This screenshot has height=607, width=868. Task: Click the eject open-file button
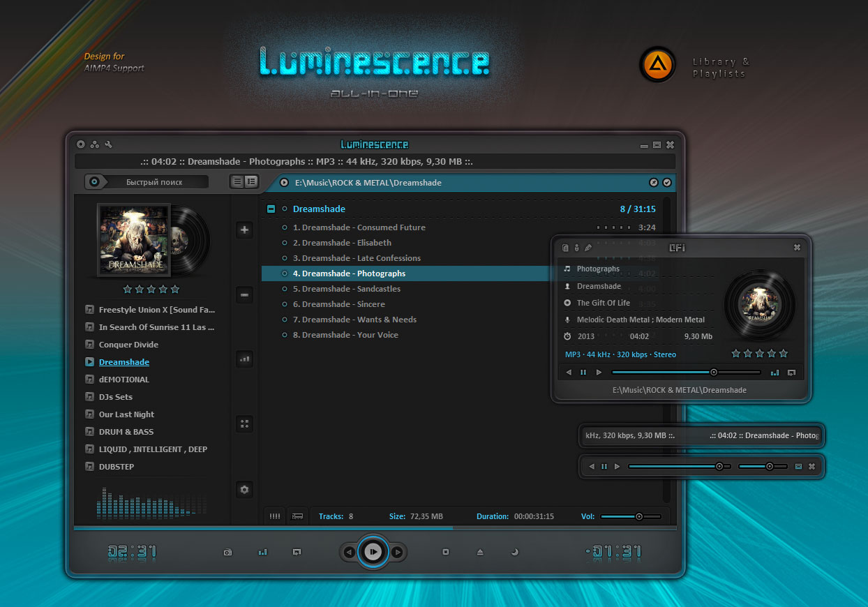click(480, 552)
